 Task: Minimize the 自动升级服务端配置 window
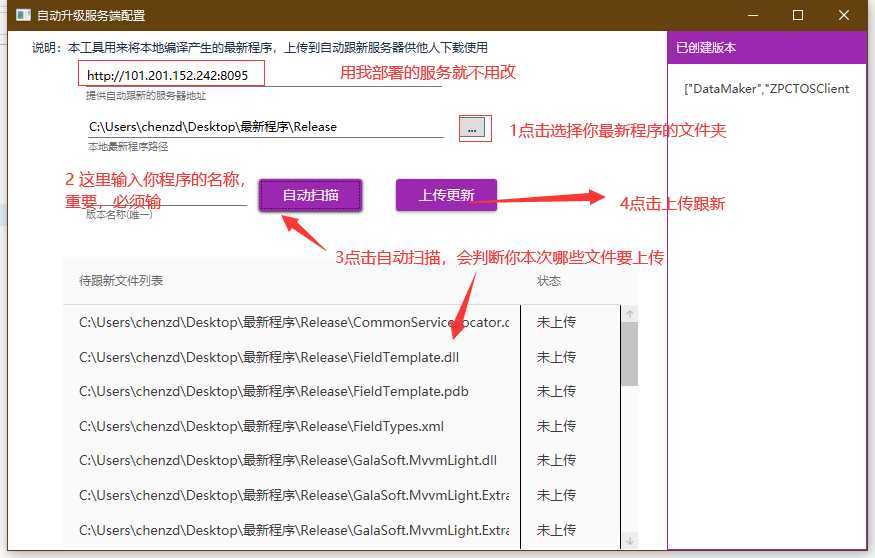(x=753, y=15)
